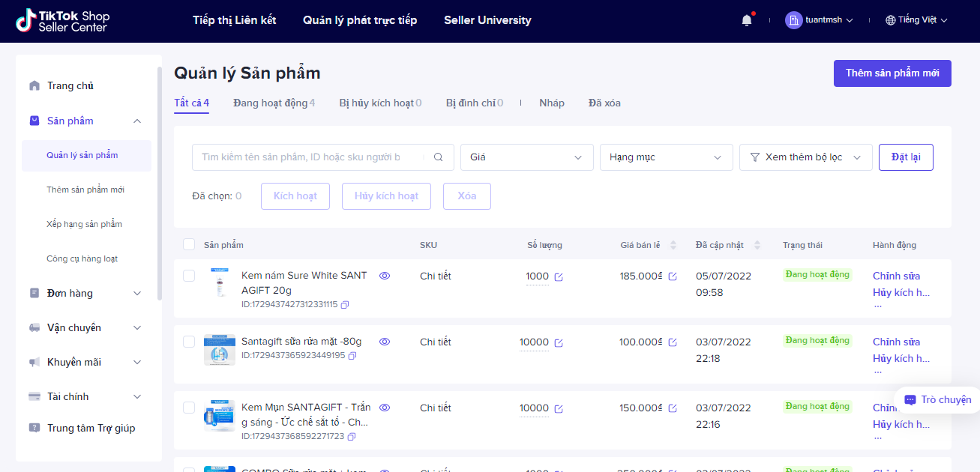980x472 pixels.
Task: Click the Thêm sản phẩm mới button
Action: [x=892, y=73]
